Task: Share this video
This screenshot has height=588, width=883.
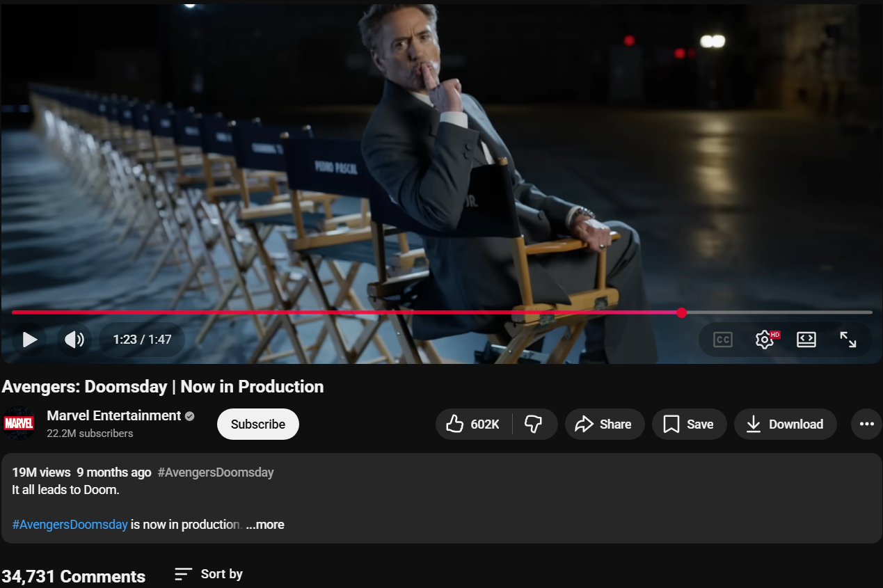Action: point(604,424)
